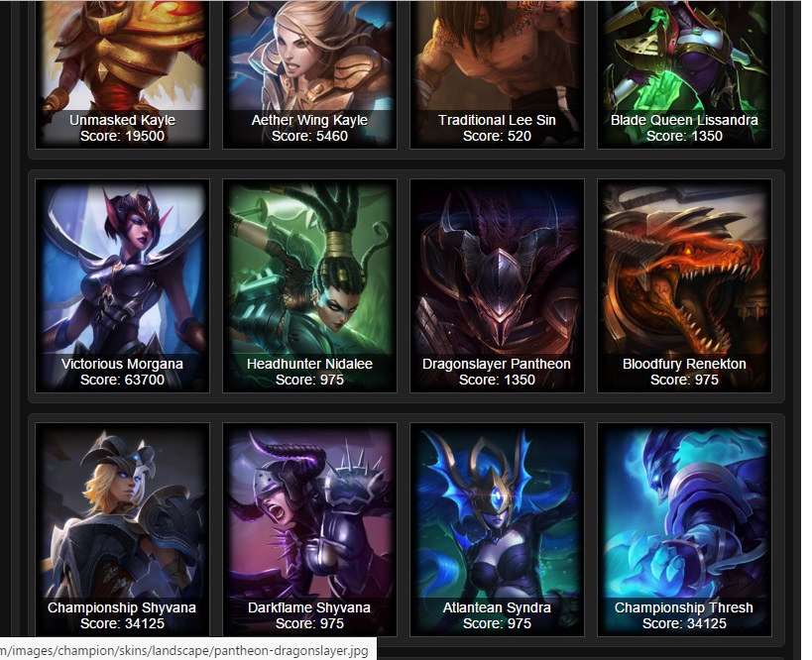
Task: Click the Championship Shyvana skin artwork
Action: click(122, 529)
